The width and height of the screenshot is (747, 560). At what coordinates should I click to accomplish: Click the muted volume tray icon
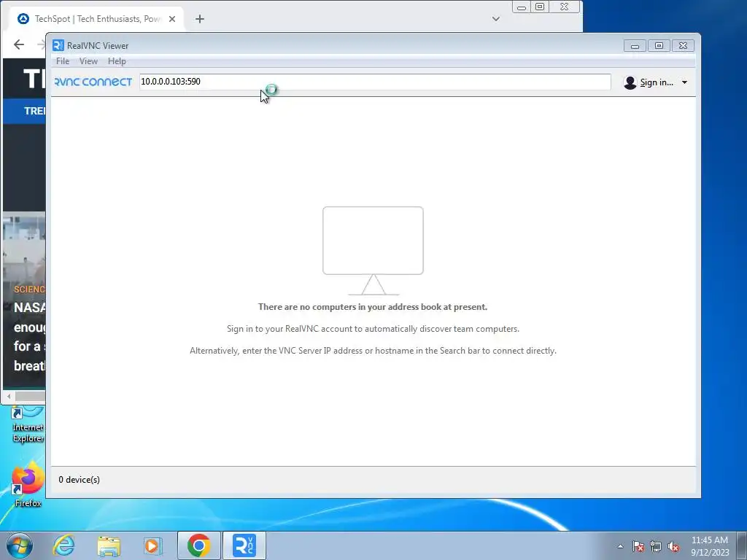pos(673,546)
